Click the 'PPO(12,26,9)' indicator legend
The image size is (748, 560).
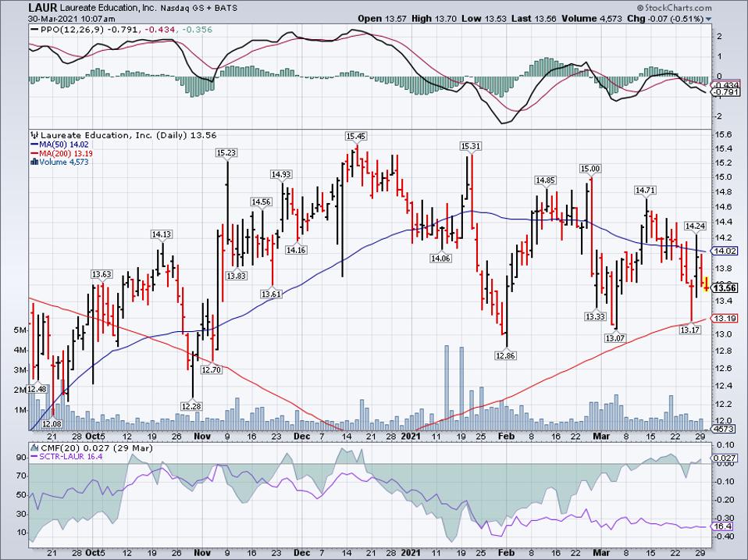tap(73, 30)
